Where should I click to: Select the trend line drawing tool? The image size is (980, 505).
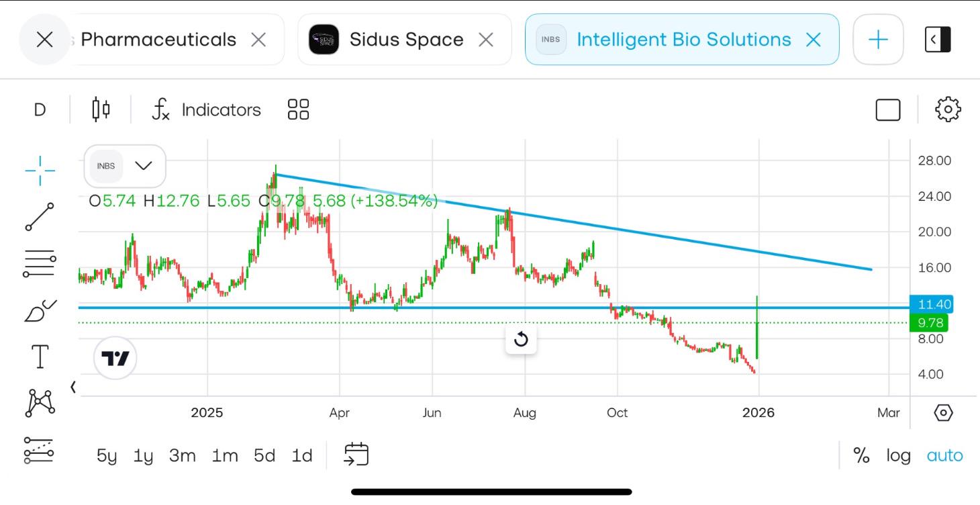tap(40, 217)
